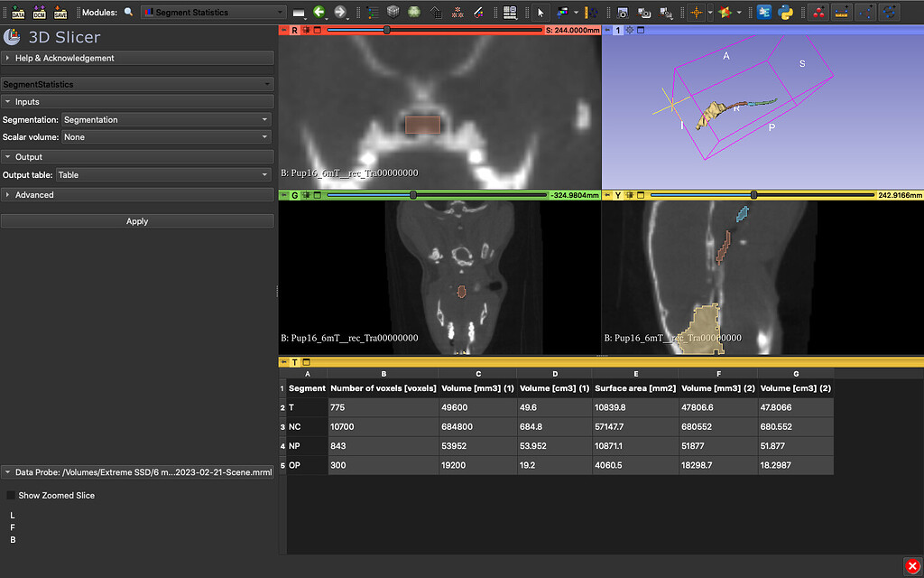Image resolution: width=924 pixels, height=578 pixels.
Task: Open the DICOM browser icon
Action: click(x=39, y=13)
